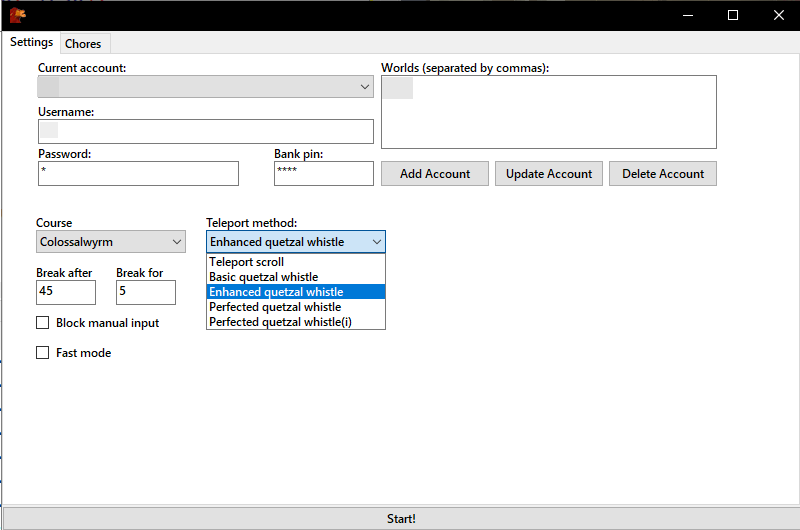
Task: Switch to the Chores tab
Action: [x=83, y=44]
